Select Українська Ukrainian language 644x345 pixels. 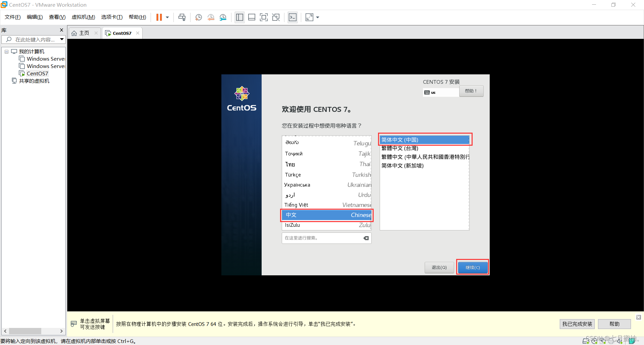[327, 185]
